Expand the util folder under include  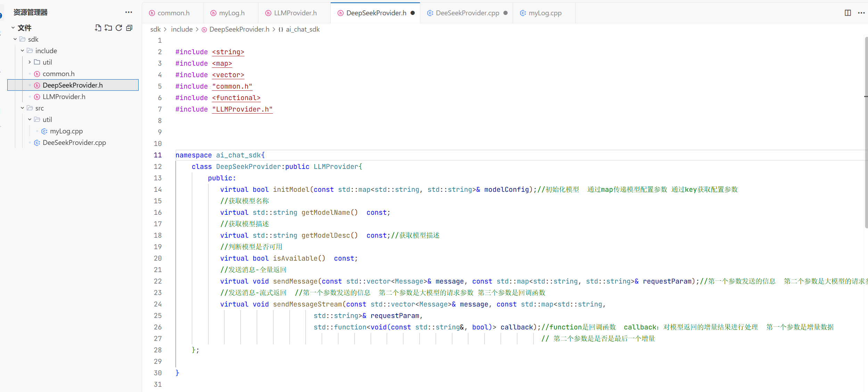click(30, 62)
